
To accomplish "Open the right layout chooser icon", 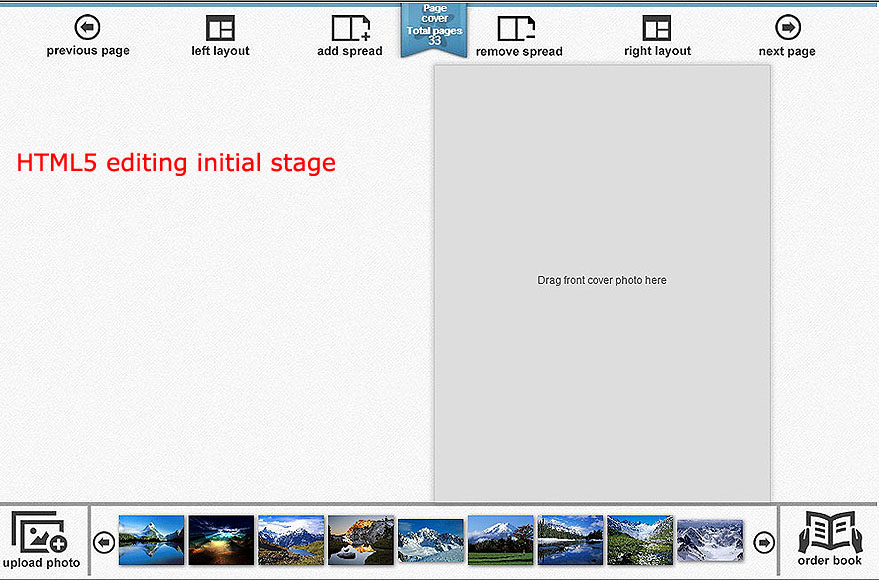I will tap(656, 27).
